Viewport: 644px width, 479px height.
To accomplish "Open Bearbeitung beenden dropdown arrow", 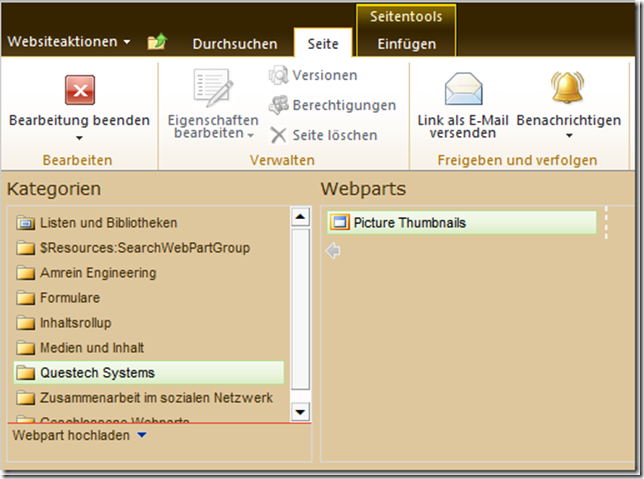I will 79,138.
